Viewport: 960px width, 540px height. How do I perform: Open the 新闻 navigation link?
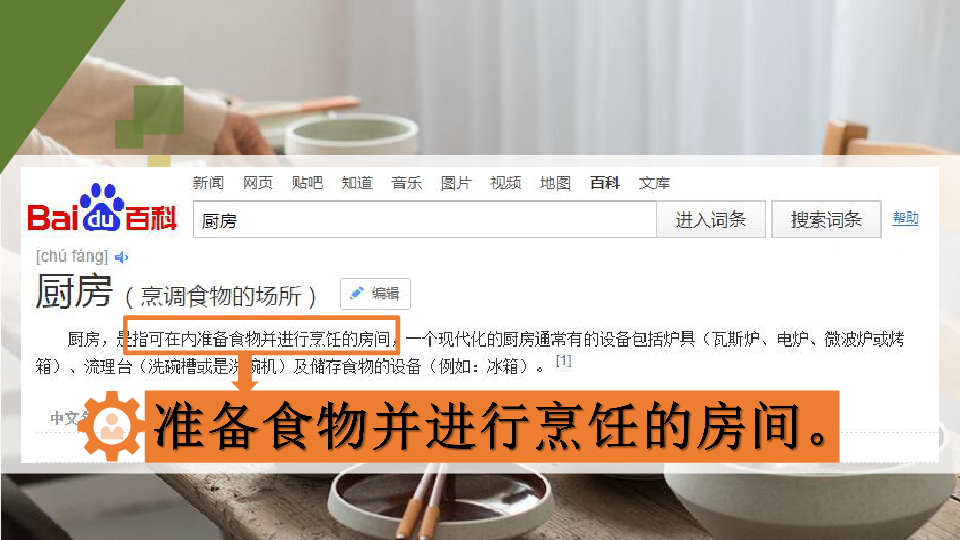(x=208, y=182)
